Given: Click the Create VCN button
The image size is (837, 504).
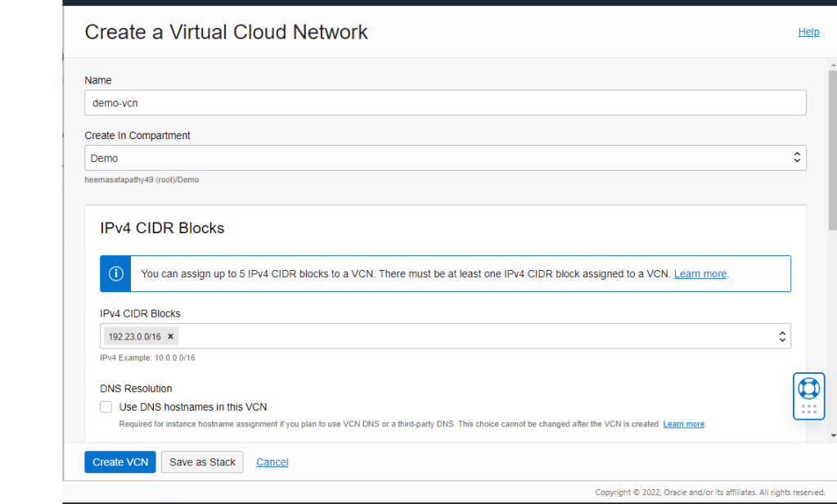Looking at the screenshot, I should click(119, 462).
